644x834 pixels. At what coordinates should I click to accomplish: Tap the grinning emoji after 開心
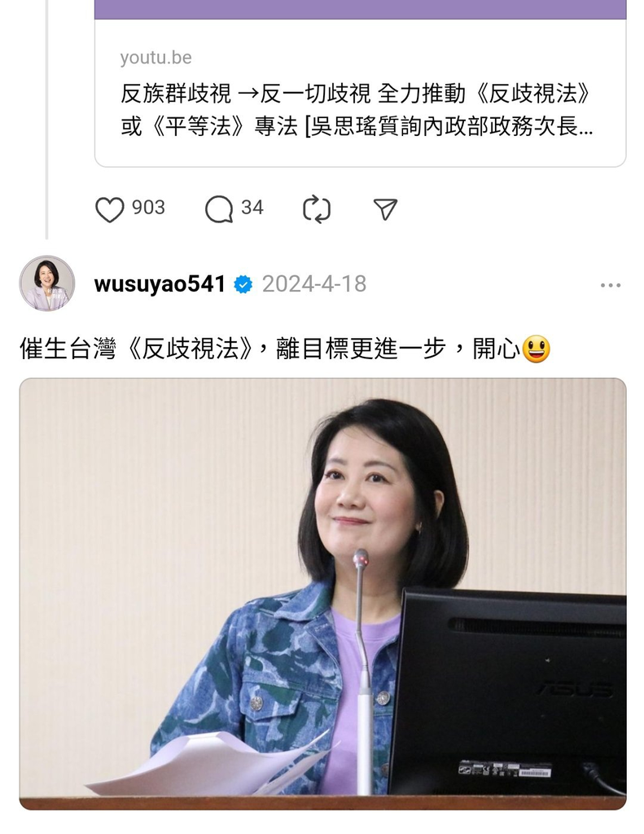[x=536, y=349]
